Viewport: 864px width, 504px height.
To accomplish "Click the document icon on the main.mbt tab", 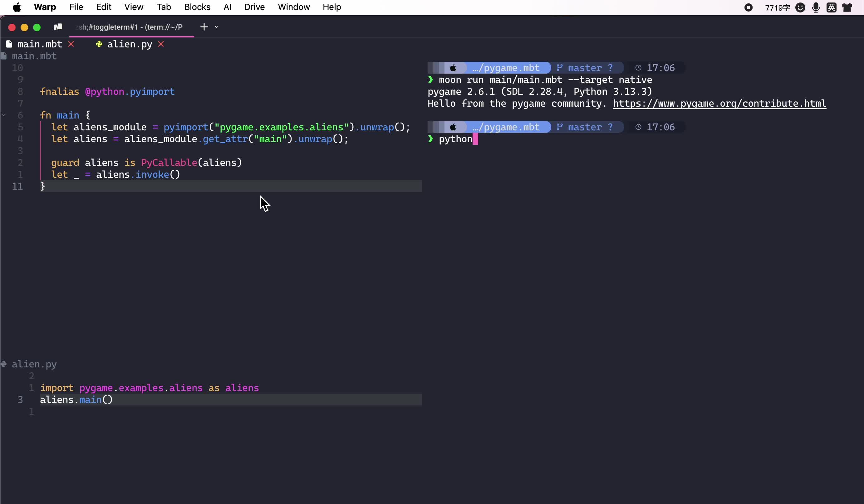I will coord(9,44).
